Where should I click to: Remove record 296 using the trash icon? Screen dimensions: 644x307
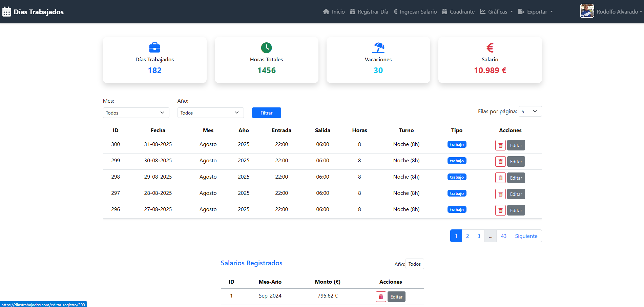click(x=500, y=210)
